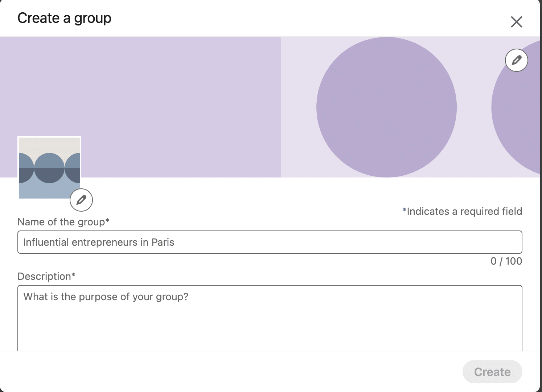Focus the Name of the group field

click(x=270, y=242)
